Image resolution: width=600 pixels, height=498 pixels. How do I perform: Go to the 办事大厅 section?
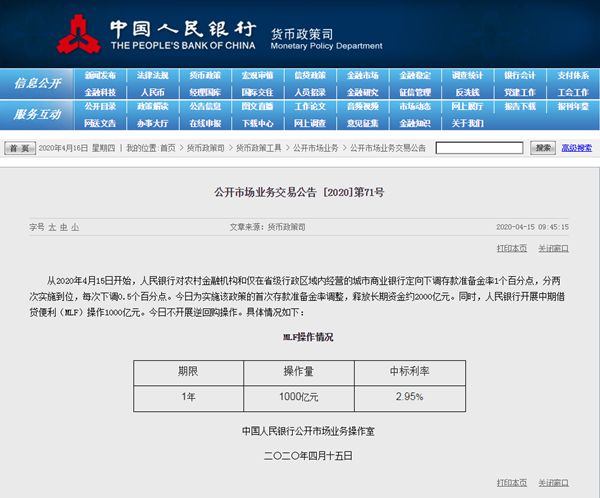pos(153,123)
